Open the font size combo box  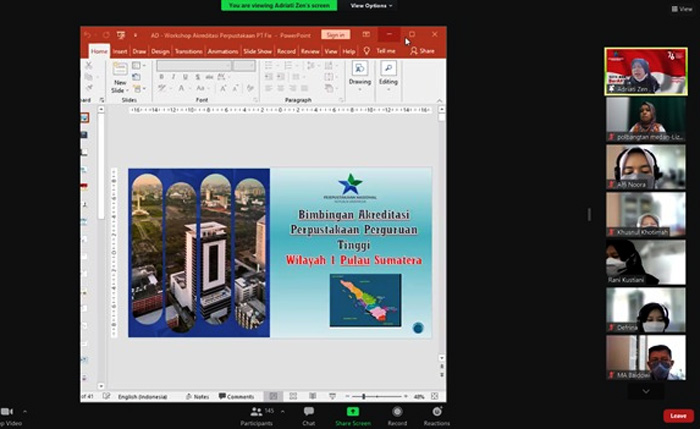244,66
